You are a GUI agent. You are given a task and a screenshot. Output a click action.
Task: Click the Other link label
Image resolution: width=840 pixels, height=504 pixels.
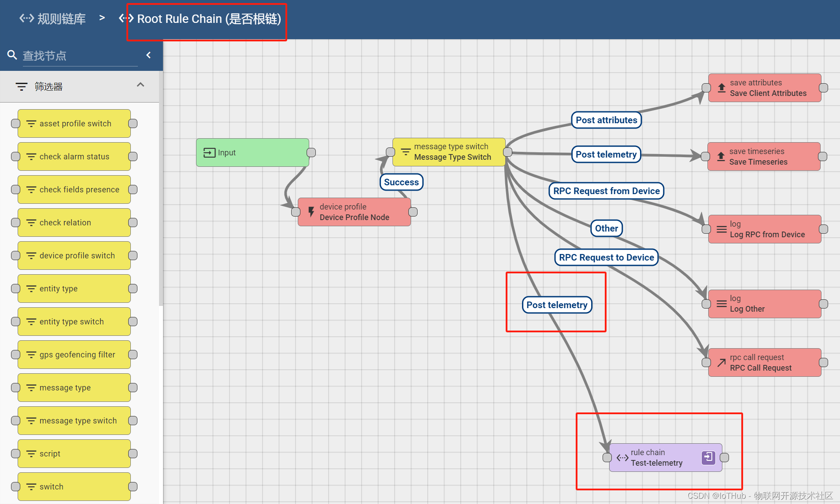pyautogui.click(x=607, y=228)
